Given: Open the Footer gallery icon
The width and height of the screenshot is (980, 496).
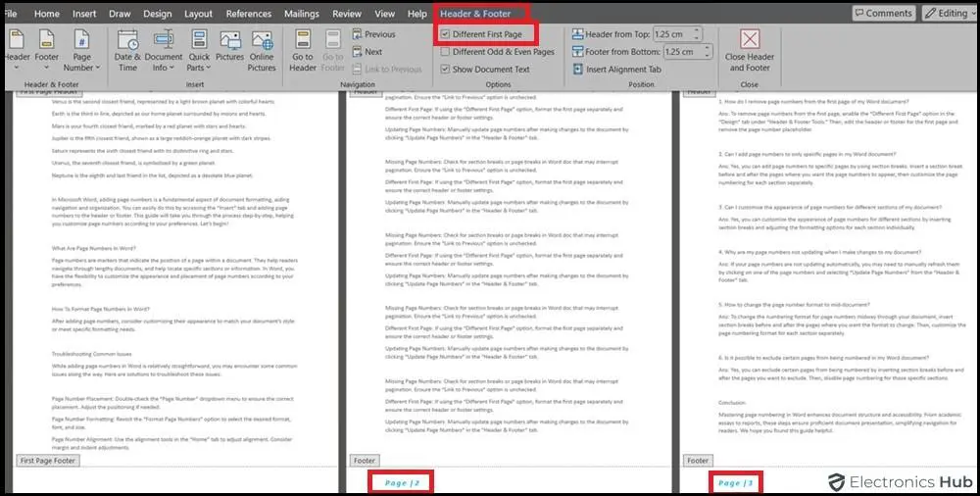Looking at the screenshot, I should [46, 40].
